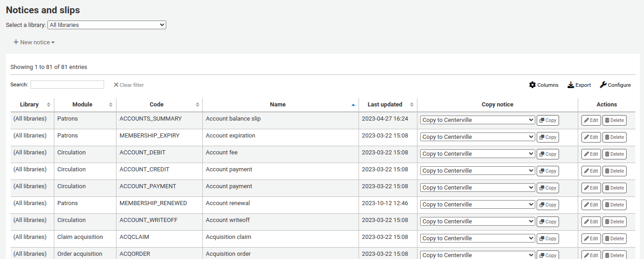Edit the Account writeoff notice

coord(591,222)
